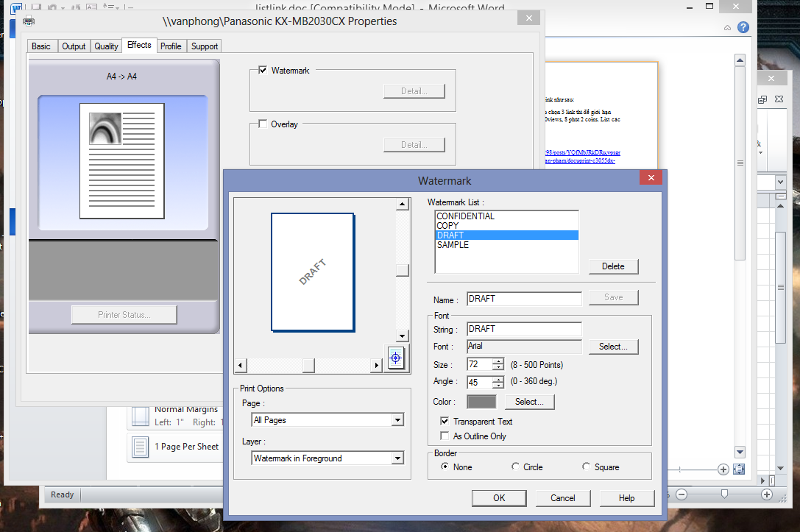Click the Word document scroll up arrow
800x532 pixels.
click(740, 60)
